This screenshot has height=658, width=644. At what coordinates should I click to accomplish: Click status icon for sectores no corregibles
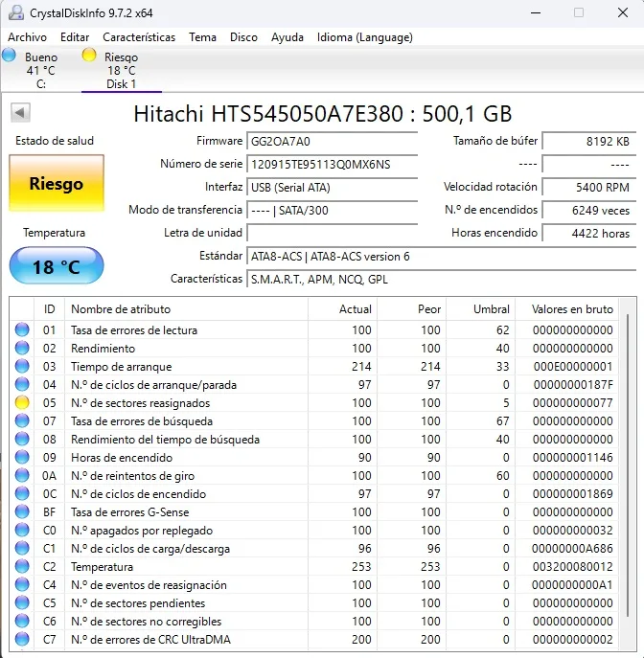pos(22,621)
